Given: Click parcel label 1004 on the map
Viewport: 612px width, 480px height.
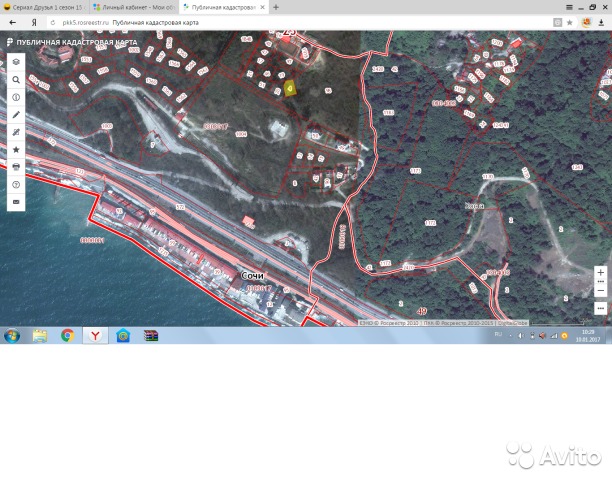Looking at the screenshot, I should pyautogui.click(x=241, y=134).
